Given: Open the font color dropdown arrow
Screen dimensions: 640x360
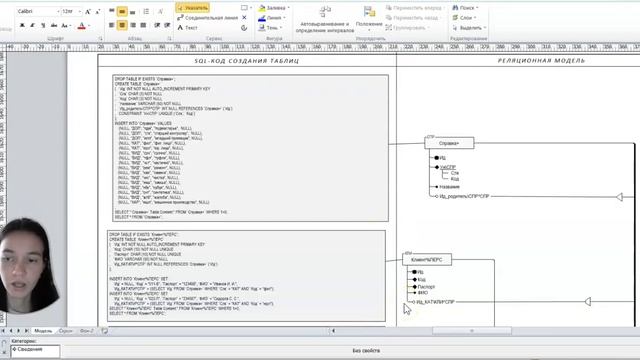Looking at the screenshot, I should [x=89, y=26].
